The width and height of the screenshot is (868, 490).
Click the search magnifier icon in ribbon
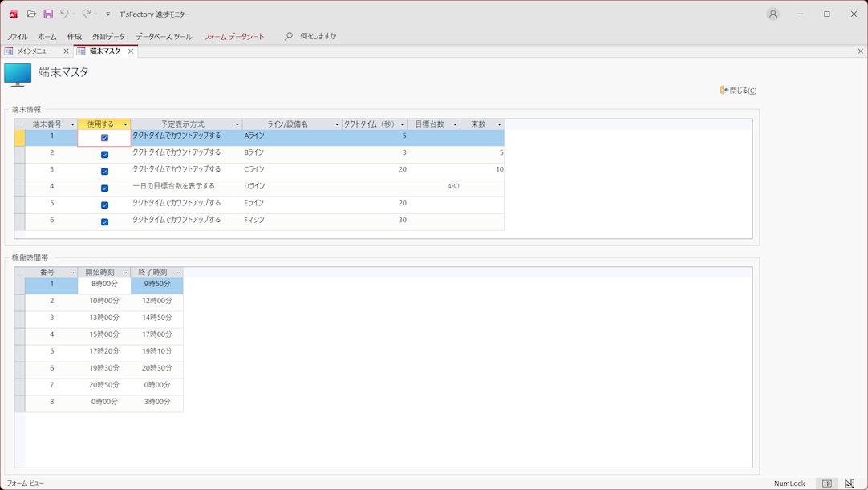(x=289, y=36)
